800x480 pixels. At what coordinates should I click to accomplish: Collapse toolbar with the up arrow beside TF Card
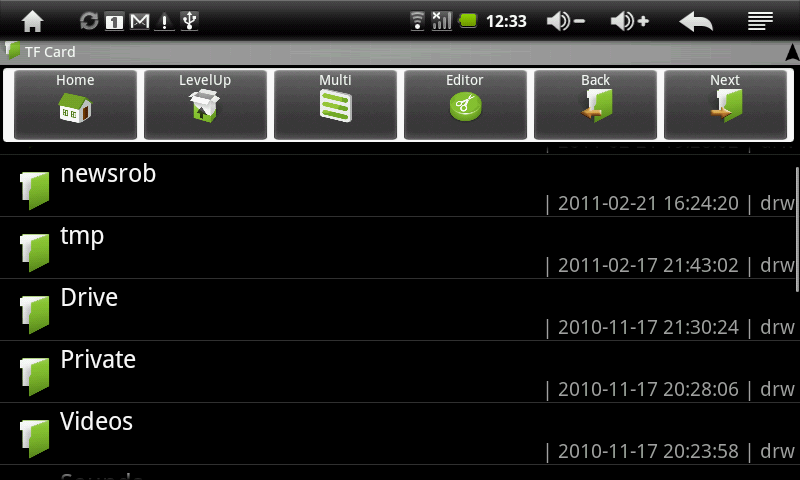click(x=792, y=52)
